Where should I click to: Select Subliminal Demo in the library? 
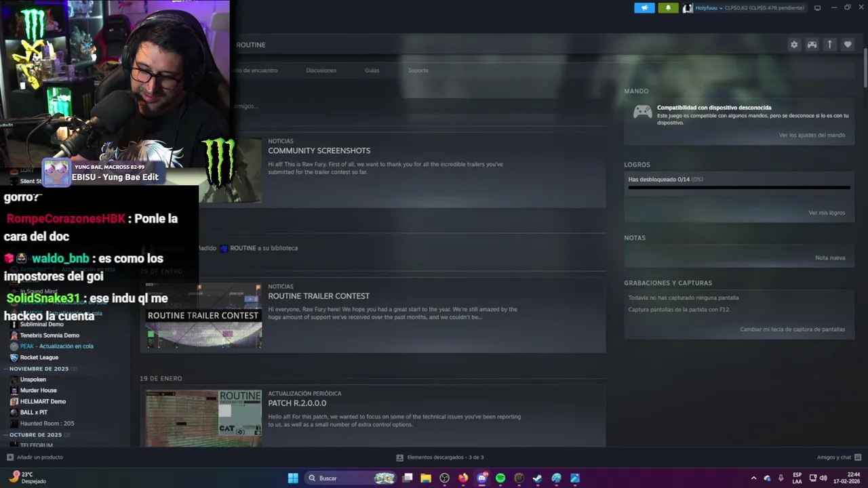(x=41, y=325)
